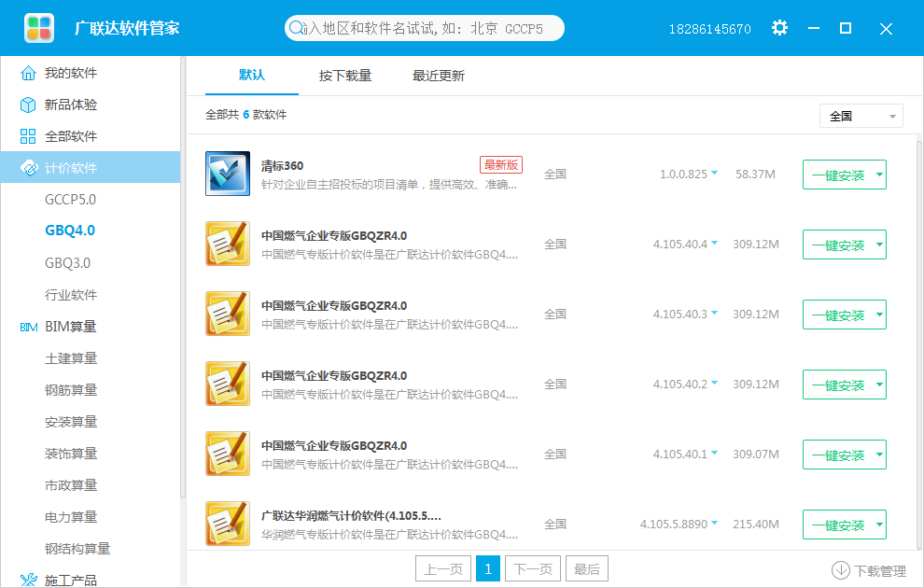Click the 广联达华润燃气计价软件 icon
Image resolution: width=924 pixels, height=588 pixels.
228,524
